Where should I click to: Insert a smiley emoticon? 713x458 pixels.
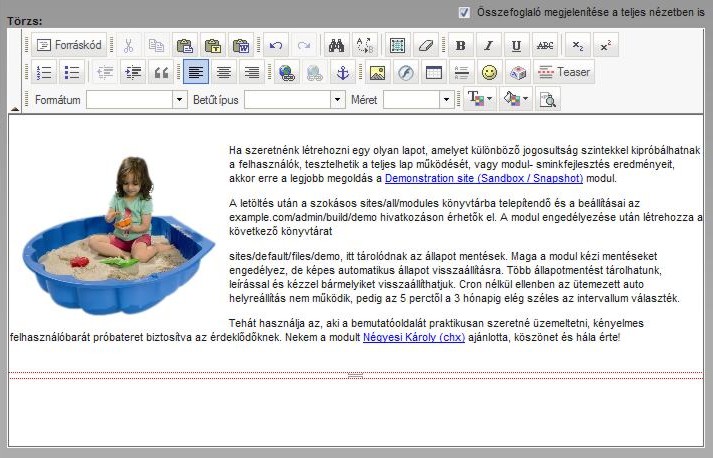pos(490,72)
